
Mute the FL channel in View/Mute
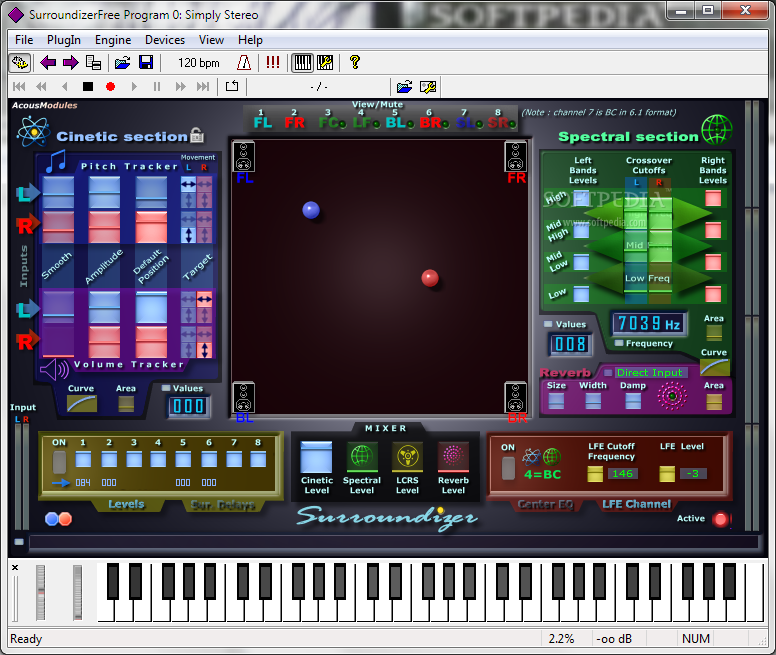coord(262,122)
